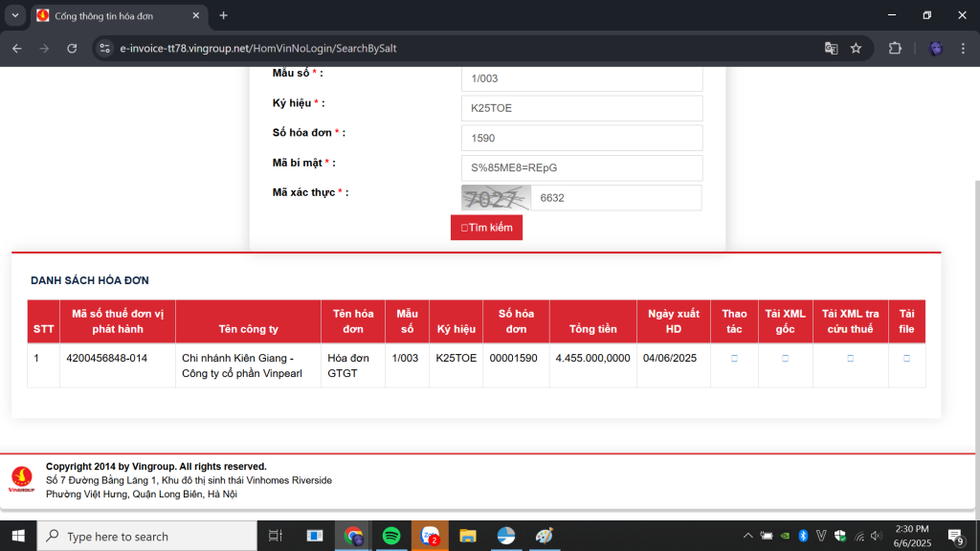
Task: Close the Cổng thông tin hóa đơn tab
Action: coord(195,15)
